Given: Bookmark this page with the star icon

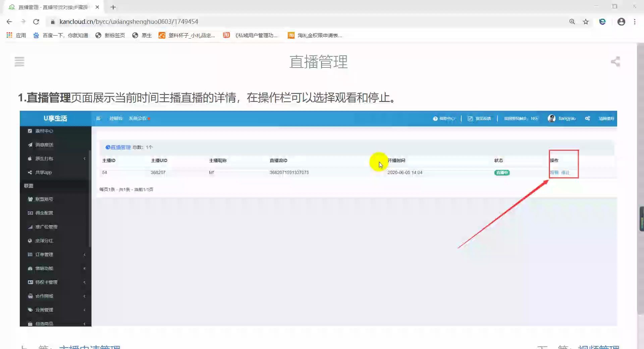Looking at the screenshot, I should [586, 21].
